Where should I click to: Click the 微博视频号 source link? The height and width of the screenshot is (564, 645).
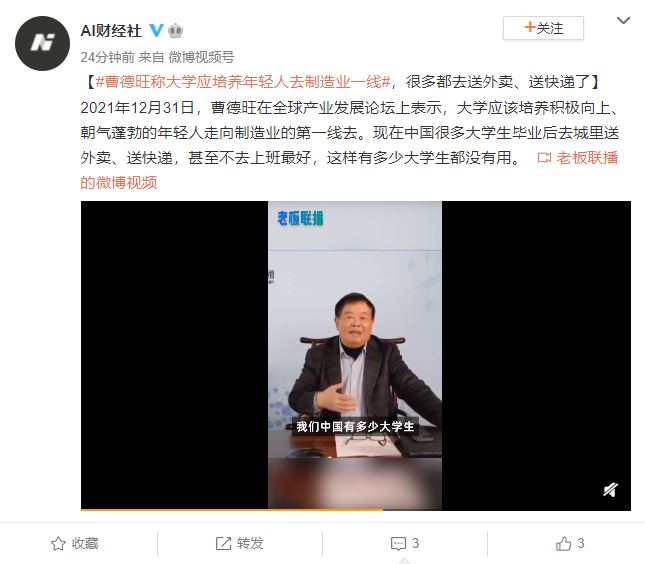pyautogui.click(x=202, y=57)
